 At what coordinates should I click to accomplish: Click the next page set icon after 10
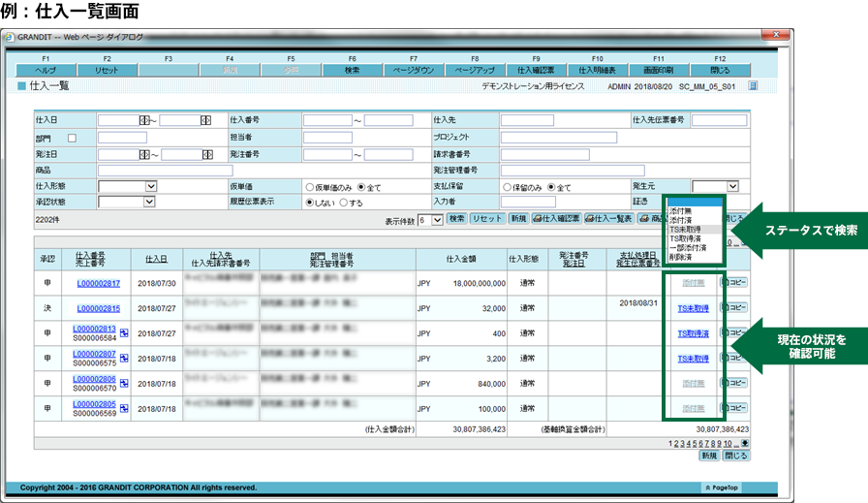pos(745,443)
